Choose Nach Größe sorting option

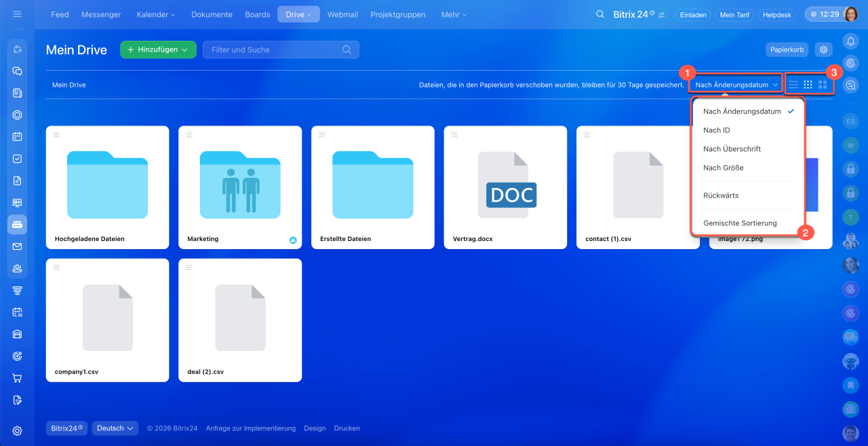click(723, 168)
